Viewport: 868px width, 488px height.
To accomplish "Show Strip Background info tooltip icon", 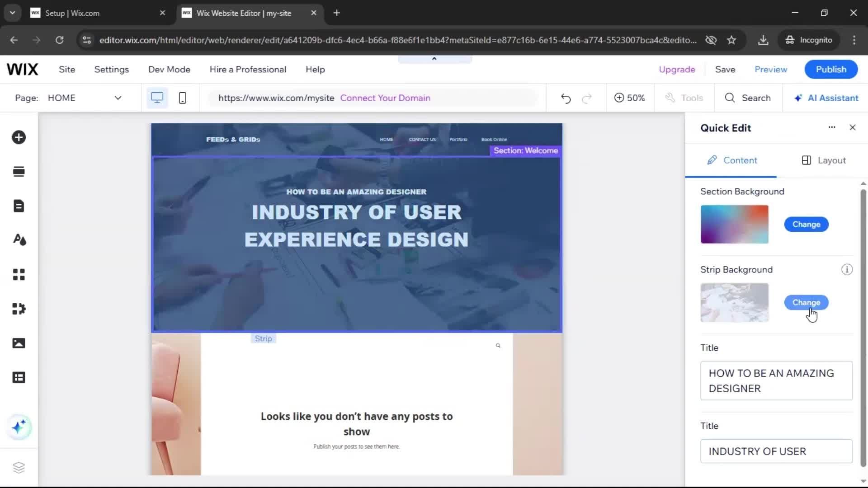I will (847, 270).
